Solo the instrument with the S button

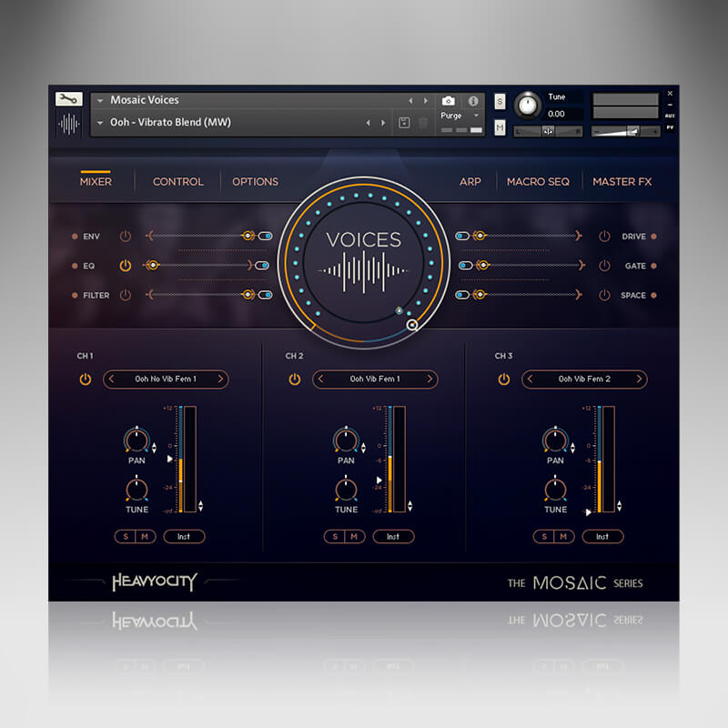point(500,102)
